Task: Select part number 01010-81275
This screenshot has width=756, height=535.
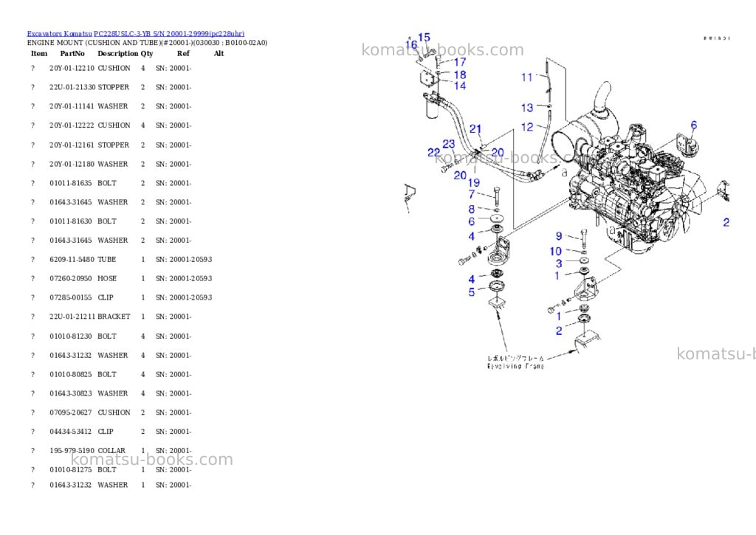Action: (70, 470)
